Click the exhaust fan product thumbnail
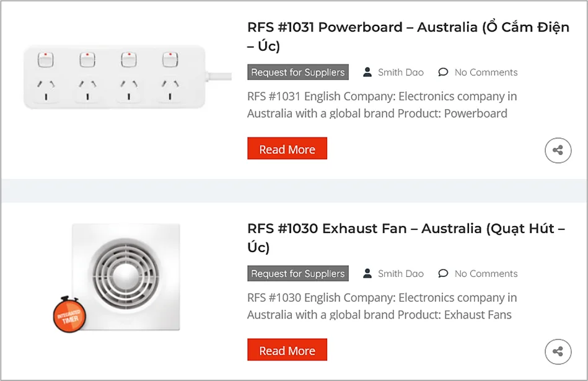Viewport: 588px width, 381px height. [126, 277]
